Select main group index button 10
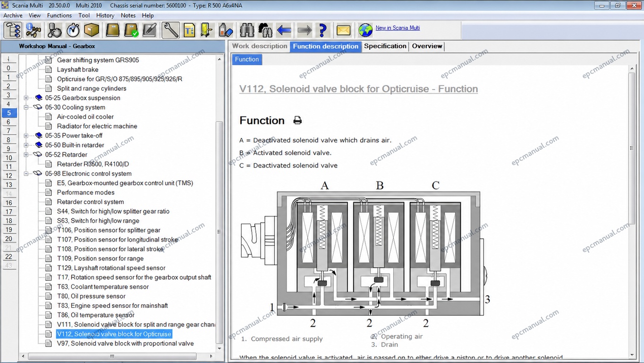Screen dimensions: 644x363 click(x=8, y=158)
